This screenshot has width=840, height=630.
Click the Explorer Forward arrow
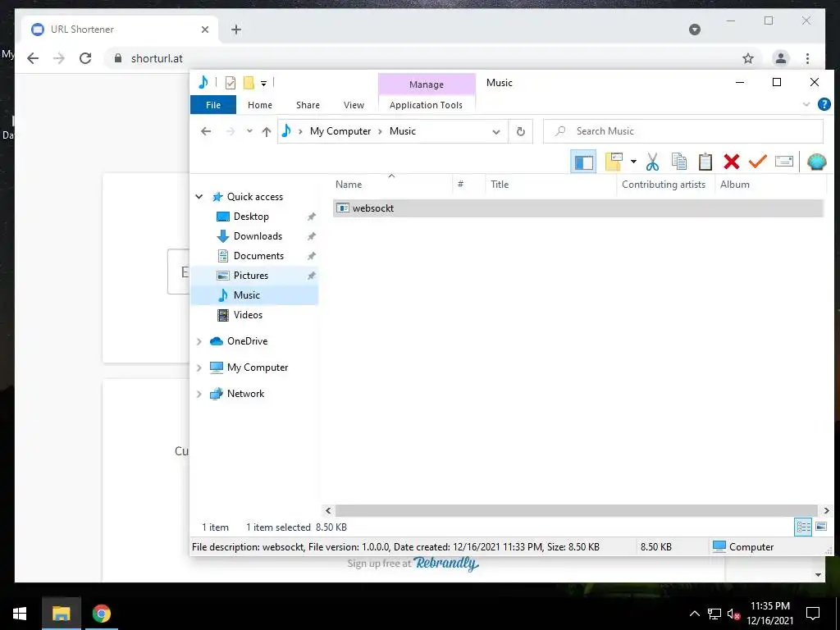(x=231, y=131)
